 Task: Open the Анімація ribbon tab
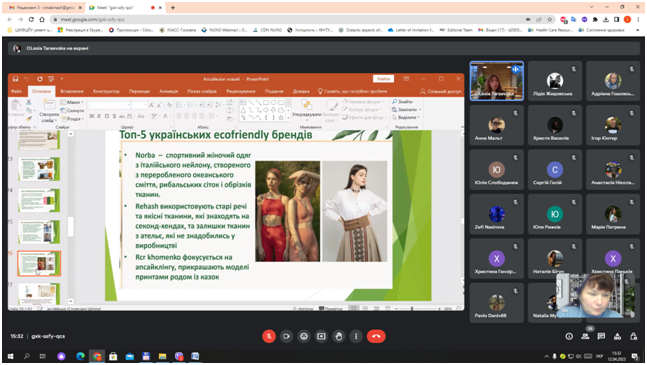pyautogui.click(x=169, y=91)
